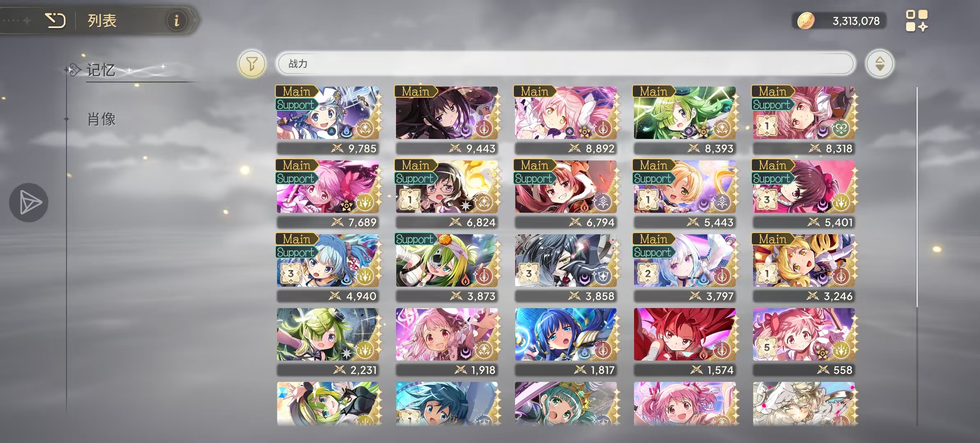Screen dimensions: 980x443
Task: Tap the back arrow icon
Action: (55, 20)
